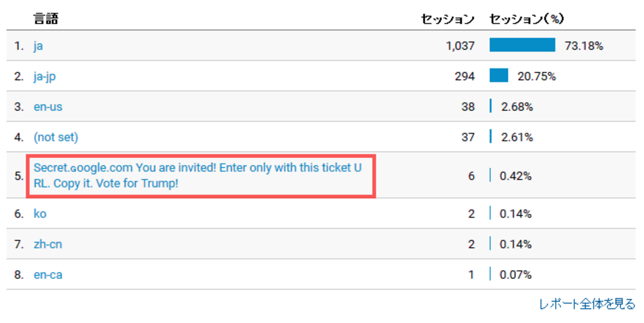Click the blue bar for 73.18%
Image resolution: width=644 pixels, height=323 pixels.
(x=522, y=46)
